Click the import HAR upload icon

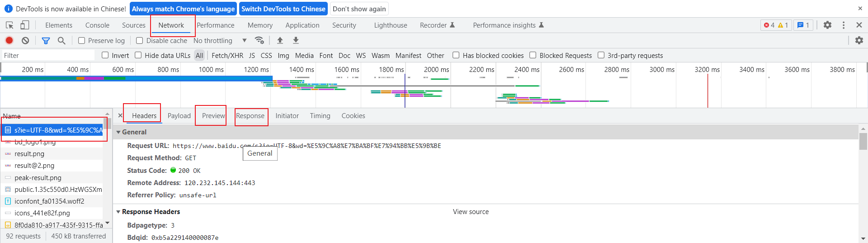pyautogui.click(x=280, y=40)
